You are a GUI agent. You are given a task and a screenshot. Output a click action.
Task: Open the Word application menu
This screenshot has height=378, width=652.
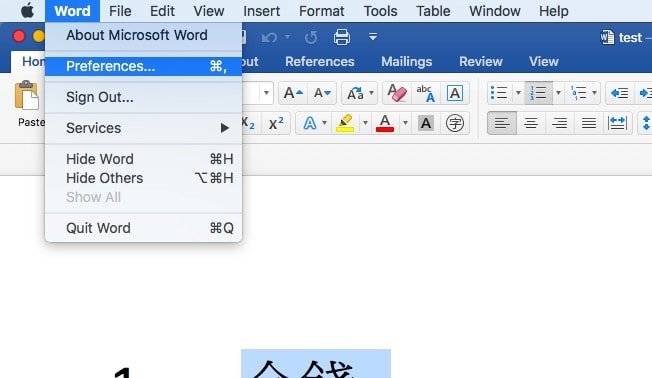(72, 11)
